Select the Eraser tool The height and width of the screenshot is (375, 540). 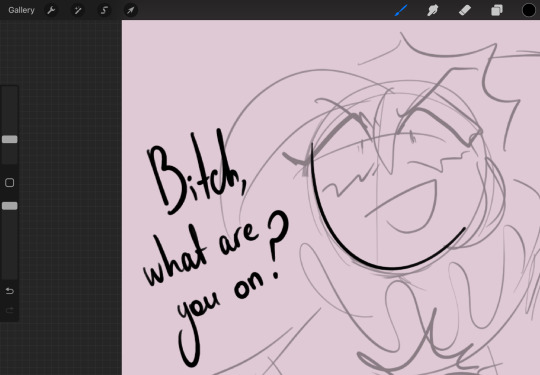tap(465, 10)
